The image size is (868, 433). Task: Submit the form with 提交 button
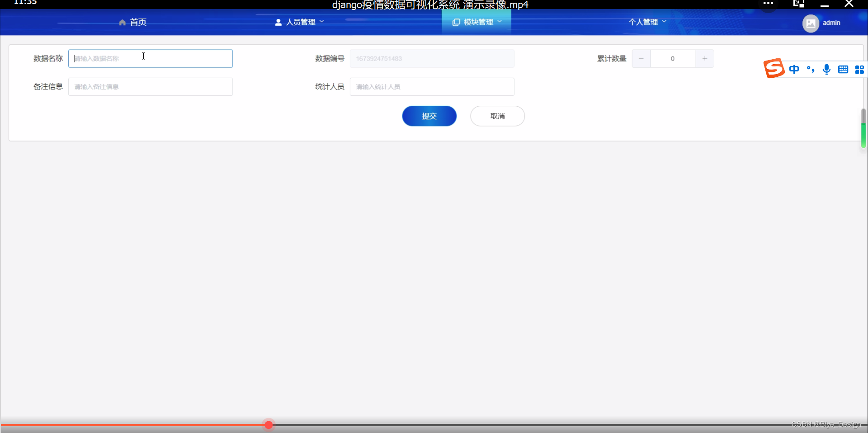pos(429,116)
